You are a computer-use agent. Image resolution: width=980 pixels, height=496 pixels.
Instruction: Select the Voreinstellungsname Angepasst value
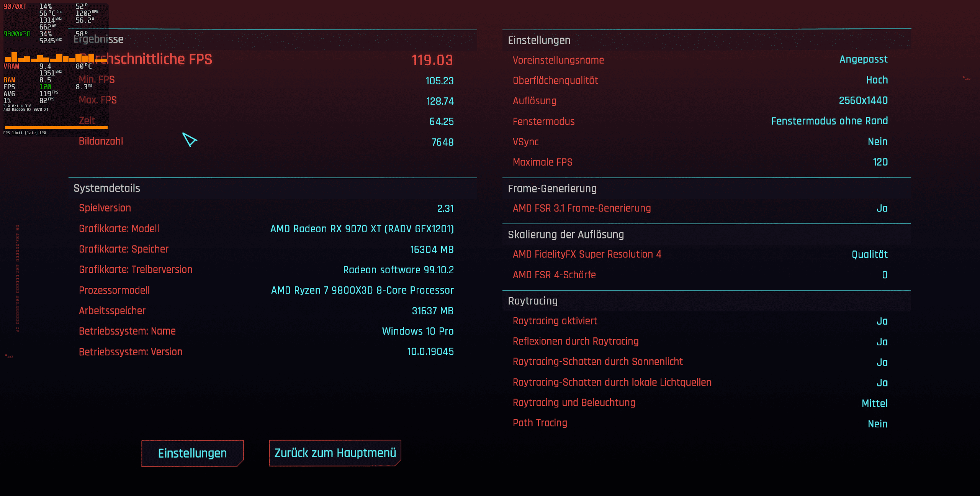[863, 59]
